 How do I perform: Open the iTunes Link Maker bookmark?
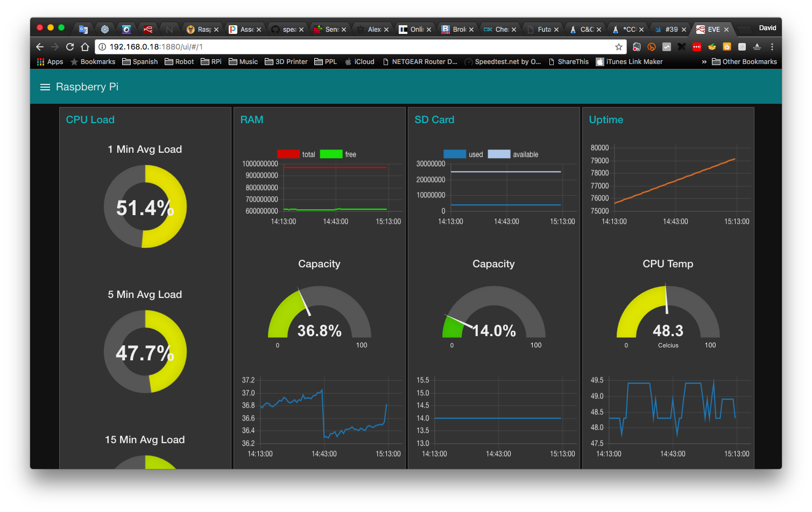coord(629,62)
